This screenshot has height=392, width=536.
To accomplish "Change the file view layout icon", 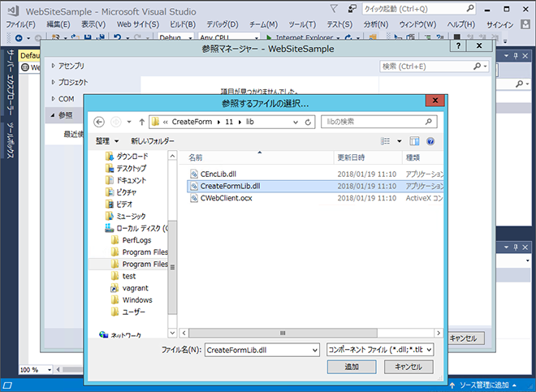I will [x=385, y=141].
